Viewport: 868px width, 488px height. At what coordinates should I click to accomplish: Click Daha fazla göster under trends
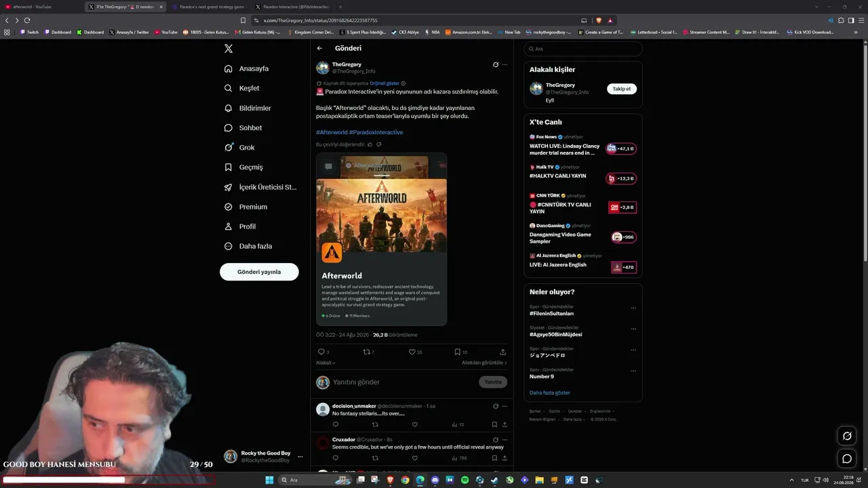coord(550,393)
